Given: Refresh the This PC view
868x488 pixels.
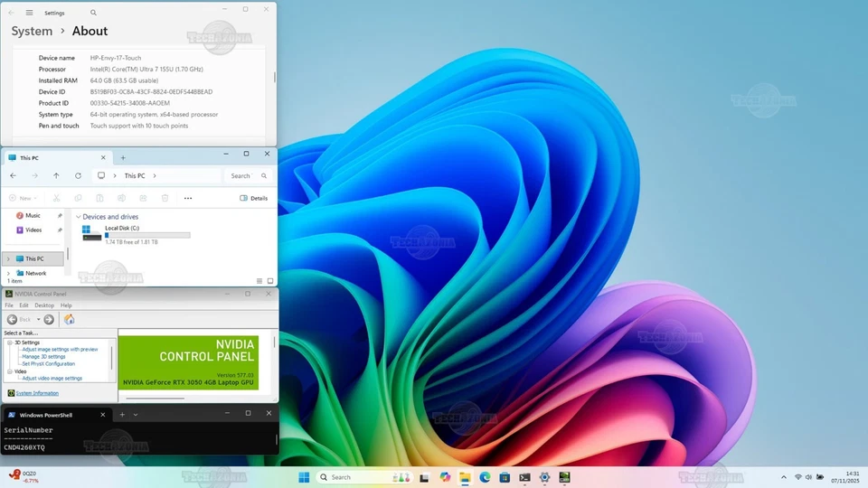Looking at the screenshot, I should click(x=78, y=175).
